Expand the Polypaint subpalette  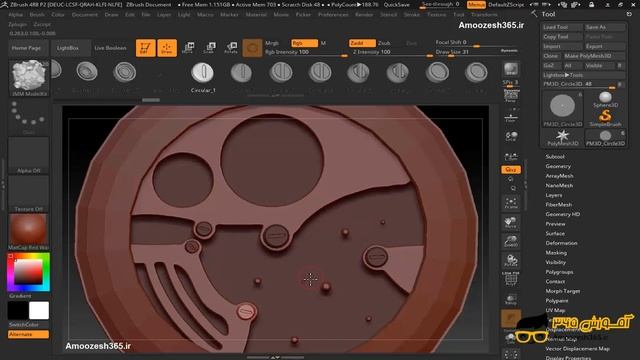click(557, 301)
